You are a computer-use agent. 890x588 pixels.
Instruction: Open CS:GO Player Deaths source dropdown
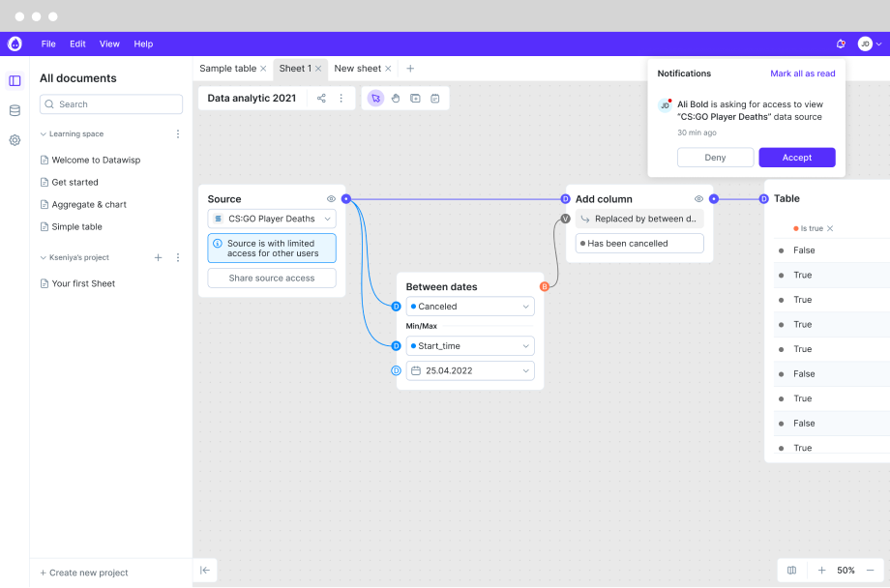click(x=272, y=219)
